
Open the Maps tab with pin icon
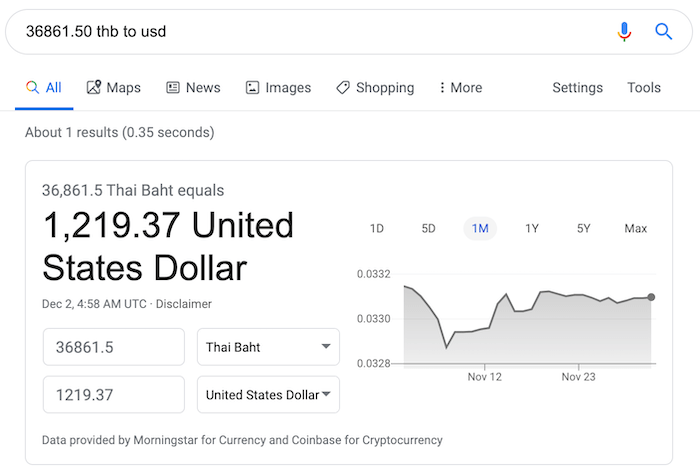pyautogui.click(x=113, y=87)
